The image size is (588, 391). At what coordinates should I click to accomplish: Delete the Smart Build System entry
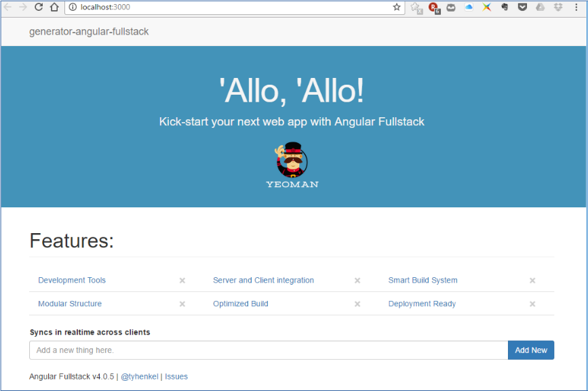tap(532, 280)
